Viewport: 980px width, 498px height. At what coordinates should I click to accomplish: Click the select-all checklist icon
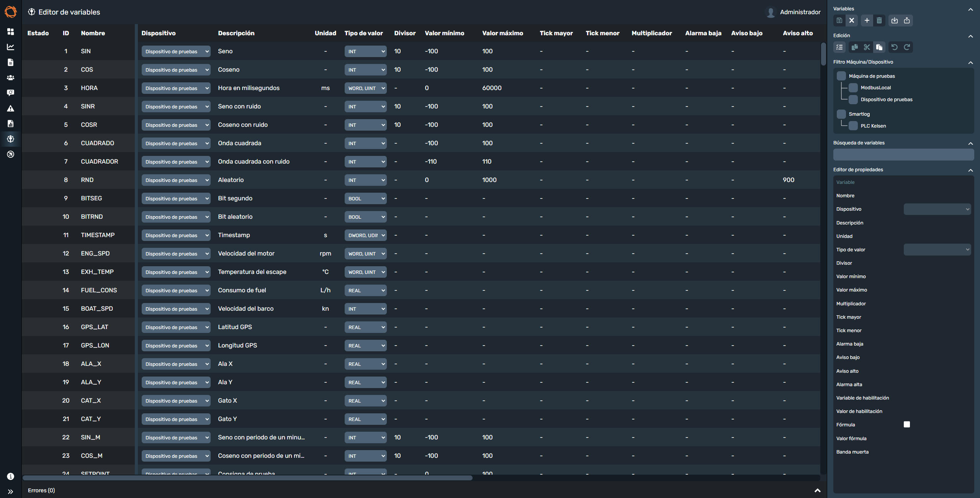click(x=839, y=47)
